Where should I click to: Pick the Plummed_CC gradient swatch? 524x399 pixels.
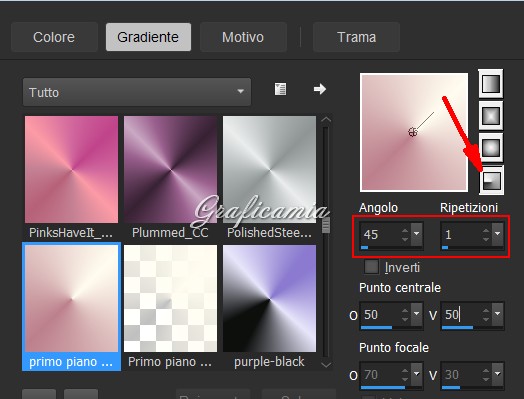tap(170, 169)
